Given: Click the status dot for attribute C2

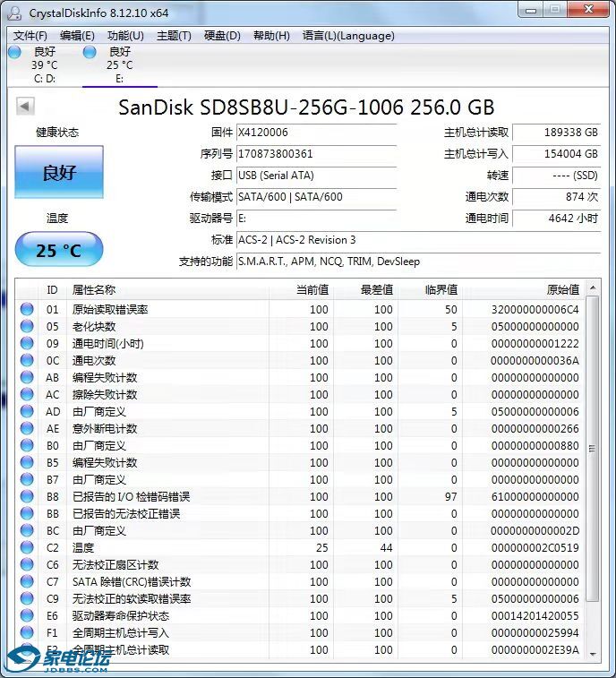Looking at the screenshot, I should (27, 547).
